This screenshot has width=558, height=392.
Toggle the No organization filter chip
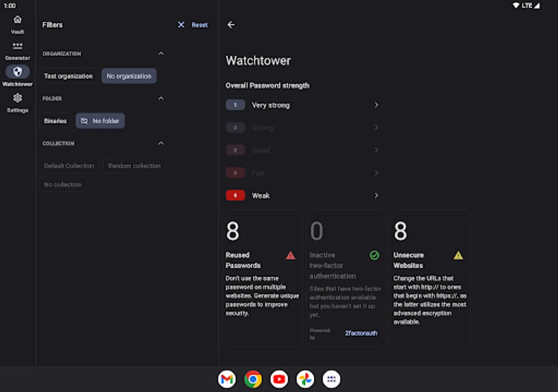click(129, 76)
